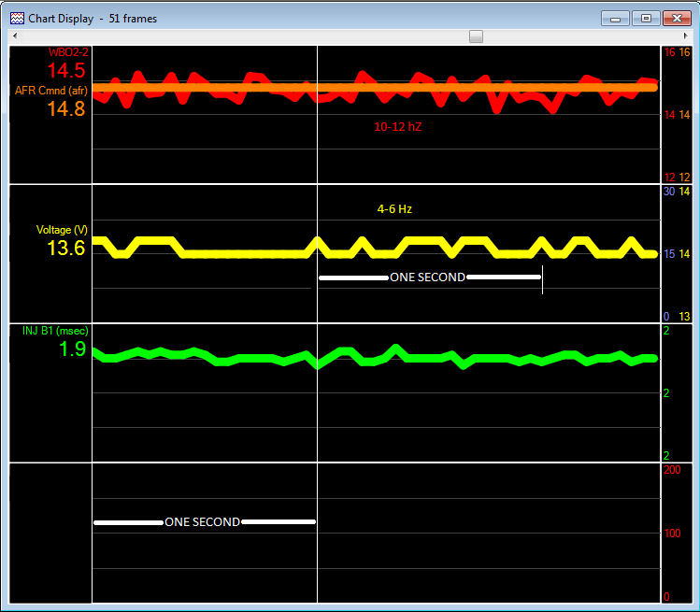Click the red 200 axis scale label
The width and height of the screenshot is (700, 612).
[x=671, y=470]
